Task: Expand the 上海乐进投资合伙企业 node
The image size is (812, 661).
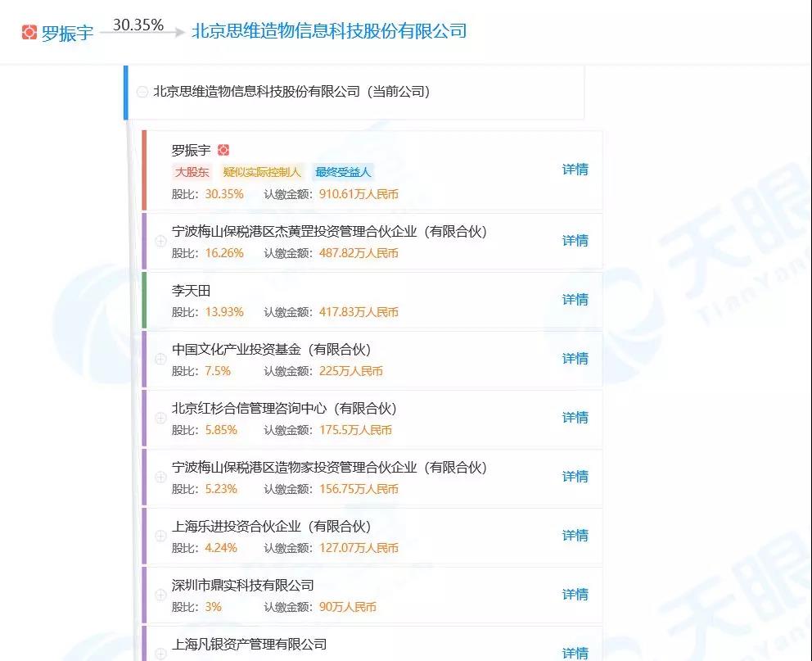Action: click(x=160, y=536)
